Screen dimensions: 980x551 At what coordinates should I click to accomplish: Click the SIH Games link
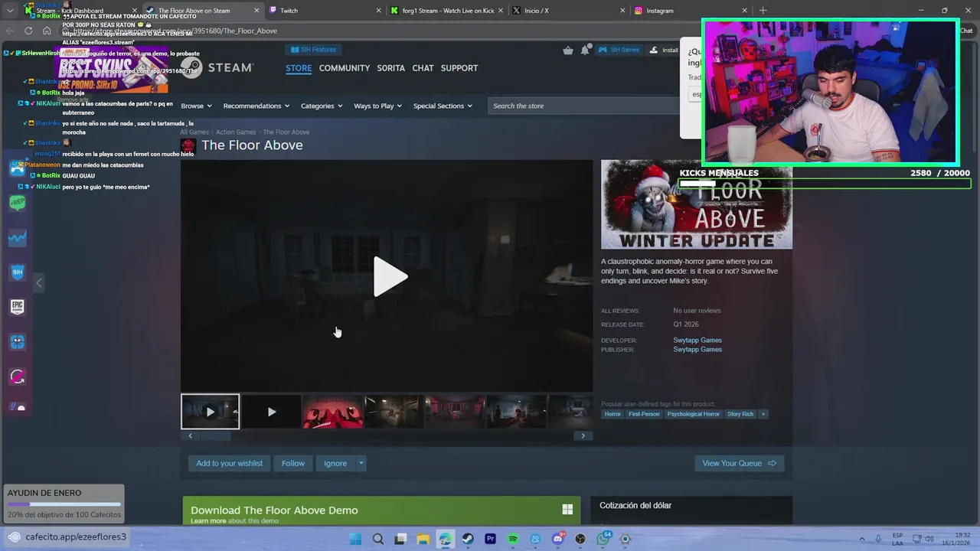(619, 50)
